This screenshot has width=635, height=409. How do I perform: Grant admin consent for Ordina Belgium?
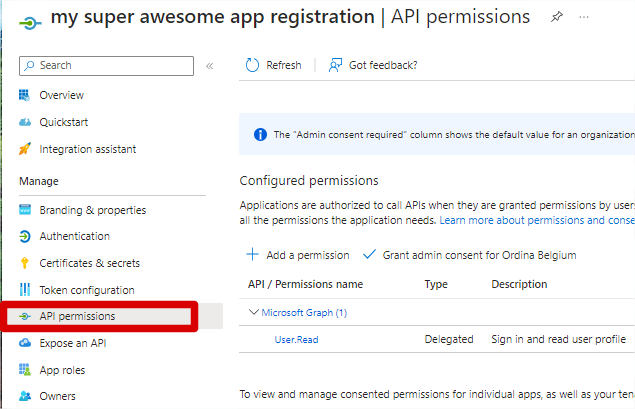tap(469, 255)
